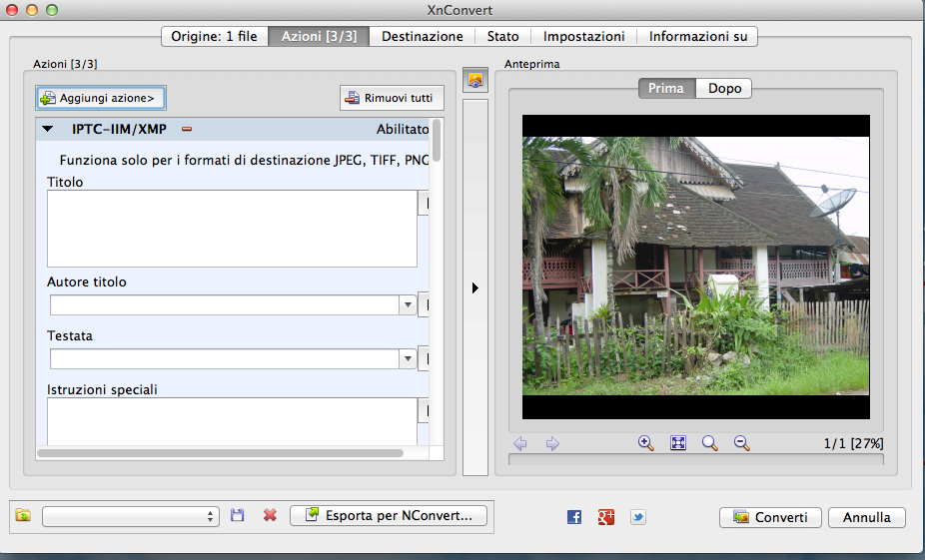Switch to the Destinazione tab
This screenshot has height=560, width=925.
tap(422, 36)
